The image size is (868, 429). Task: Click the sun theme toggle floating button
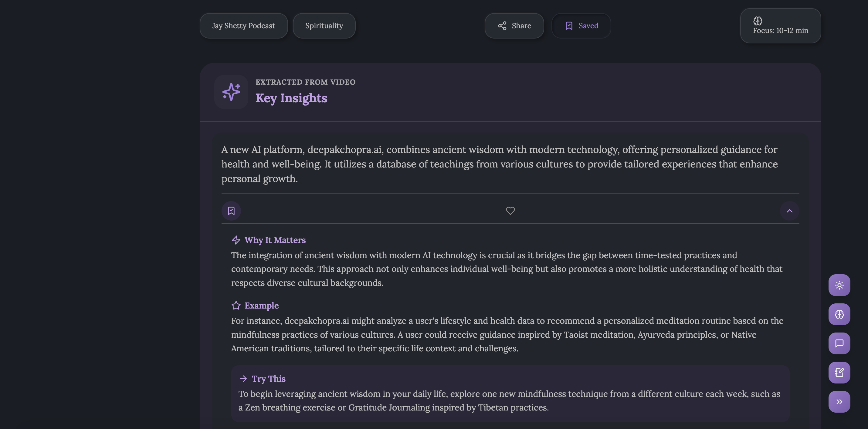(839, 285)
